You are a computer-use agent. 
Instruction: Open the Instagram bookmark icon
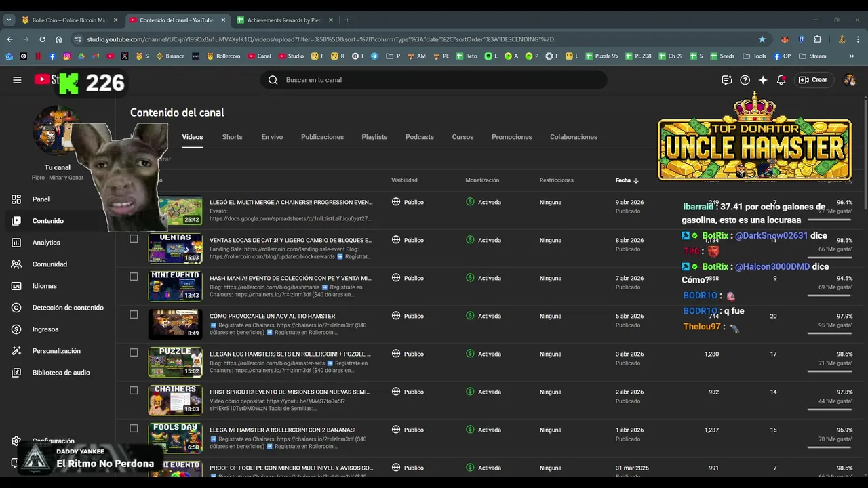coord(66,56)
